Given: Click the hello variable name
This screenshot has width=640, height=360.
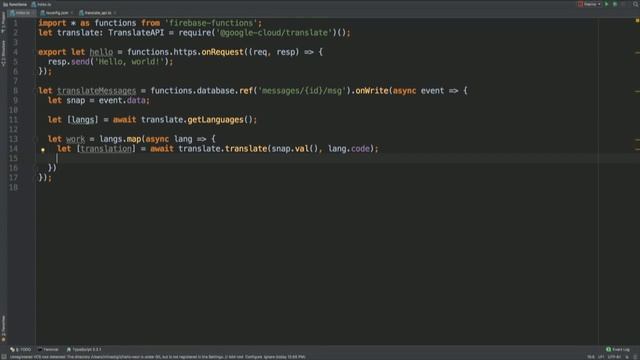Looking at the screenshot, I should pos(101,52).
